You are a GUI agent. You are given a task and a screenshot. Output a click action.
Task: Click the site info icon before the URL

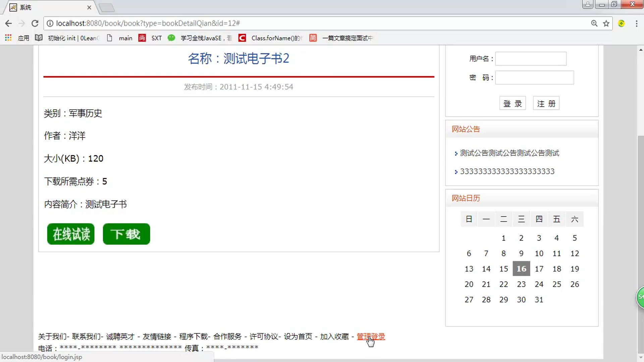point(50,23)
